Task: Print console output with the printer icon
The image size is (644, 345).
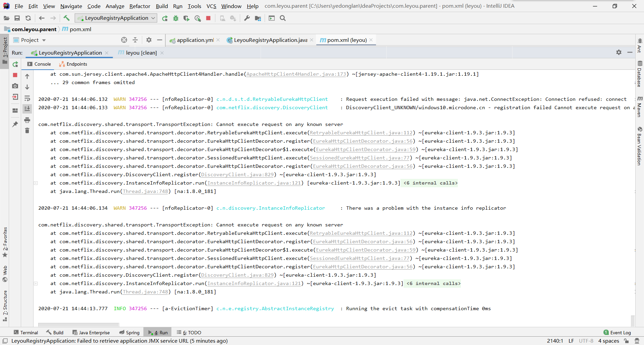Action: [x=27, y=120]
